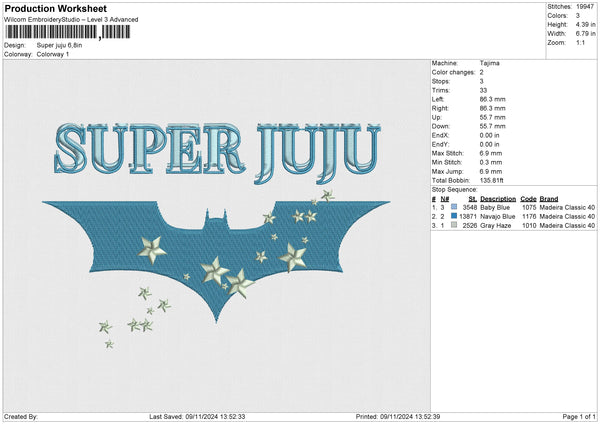Select the zoom value 1:1
Viewport: 600px width, 424px height.
click(580, 42)
